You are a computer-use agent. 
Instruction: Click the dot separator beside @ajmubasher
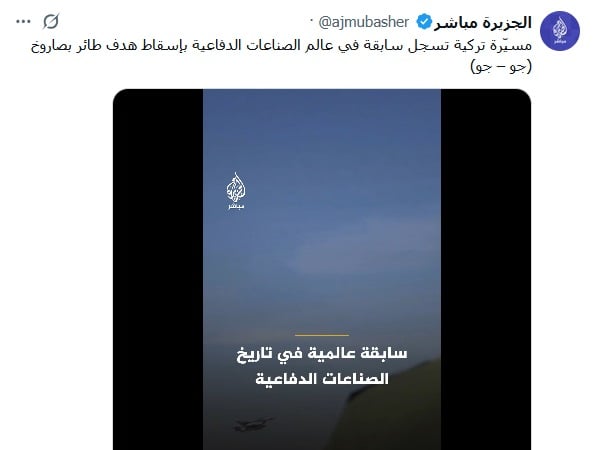(x=311, y=19)
